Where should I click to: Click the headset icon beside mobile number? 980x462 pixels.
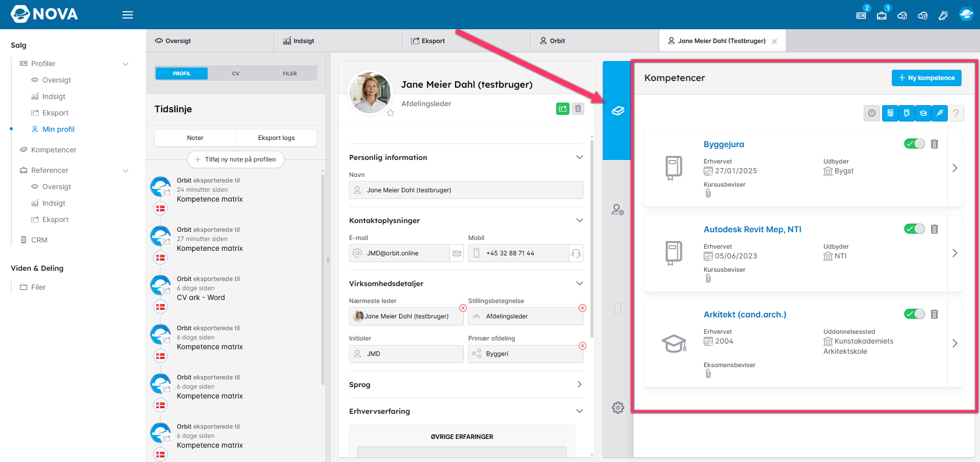coord(576,253)
